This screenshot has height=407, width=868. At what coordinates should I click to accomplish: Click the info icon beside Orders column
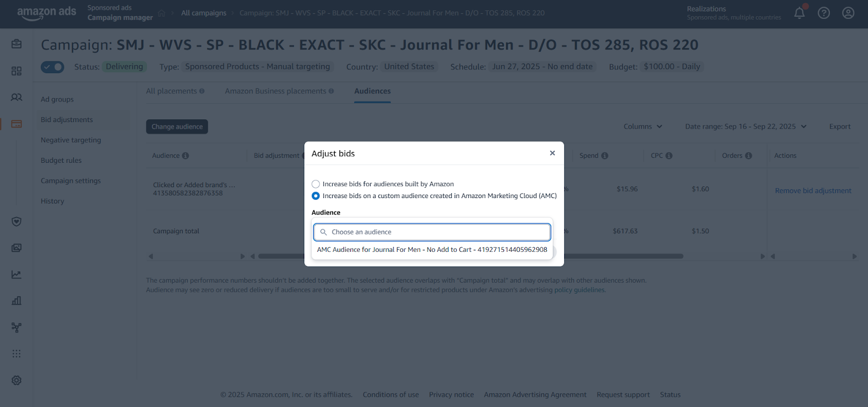coord(749,156)
